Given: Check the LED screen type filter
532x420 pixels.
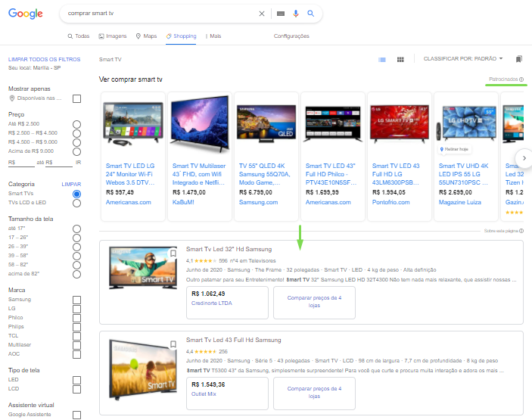Looking at the screenshot, I should click(x=76, y=380).
